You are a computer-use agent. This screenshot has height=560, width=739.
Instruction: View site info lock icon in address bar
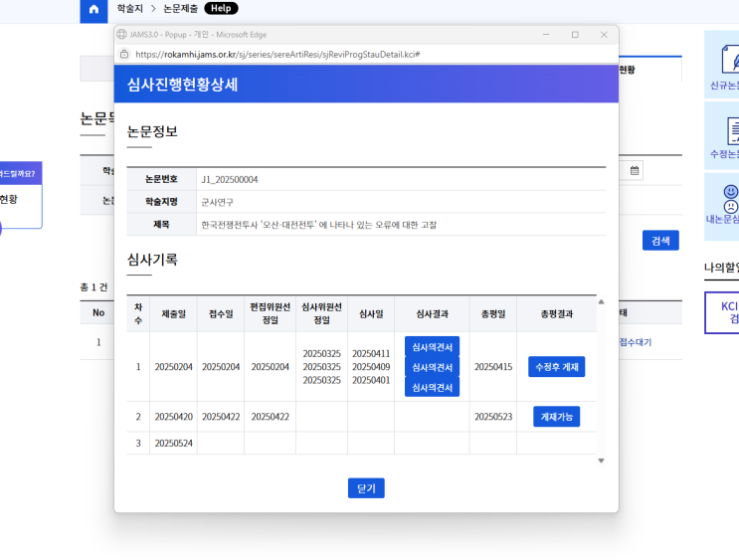click(x=124, y=54)
